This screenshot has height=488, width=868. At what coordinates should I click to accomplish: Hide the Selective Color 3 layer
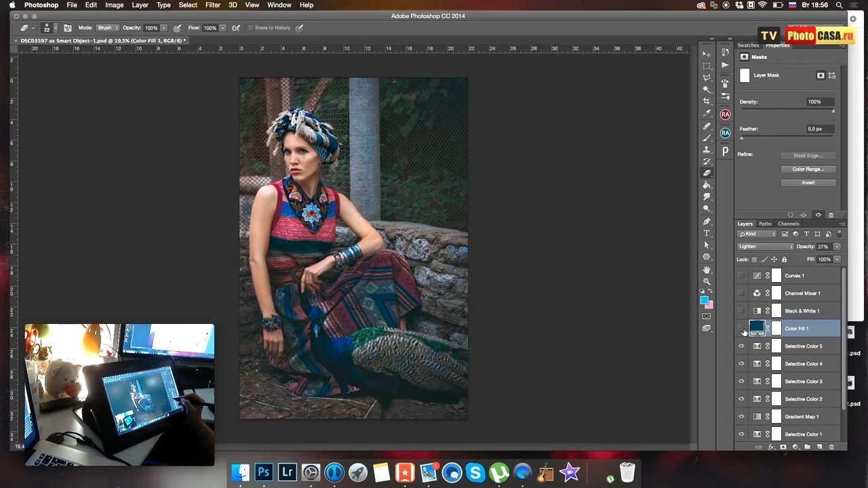[741, 382]
